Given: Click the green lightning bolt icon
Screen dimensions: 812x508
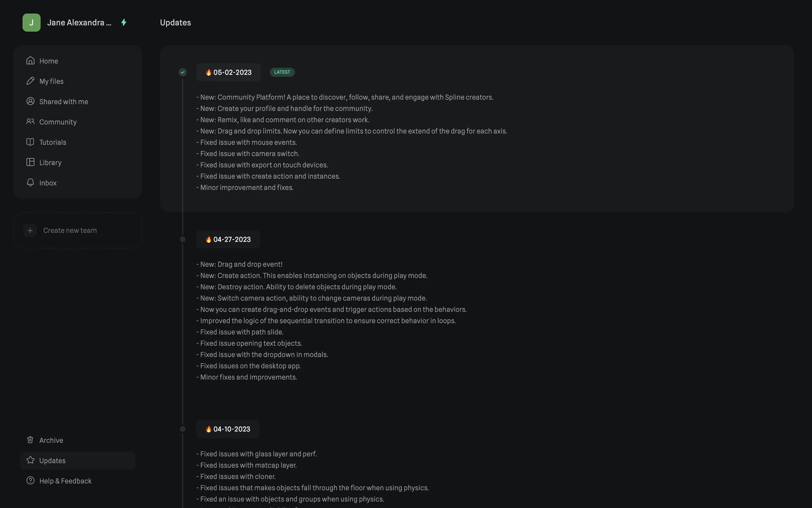Looking at the screenshot, I should pyautogui.click(x=124, y=22).
